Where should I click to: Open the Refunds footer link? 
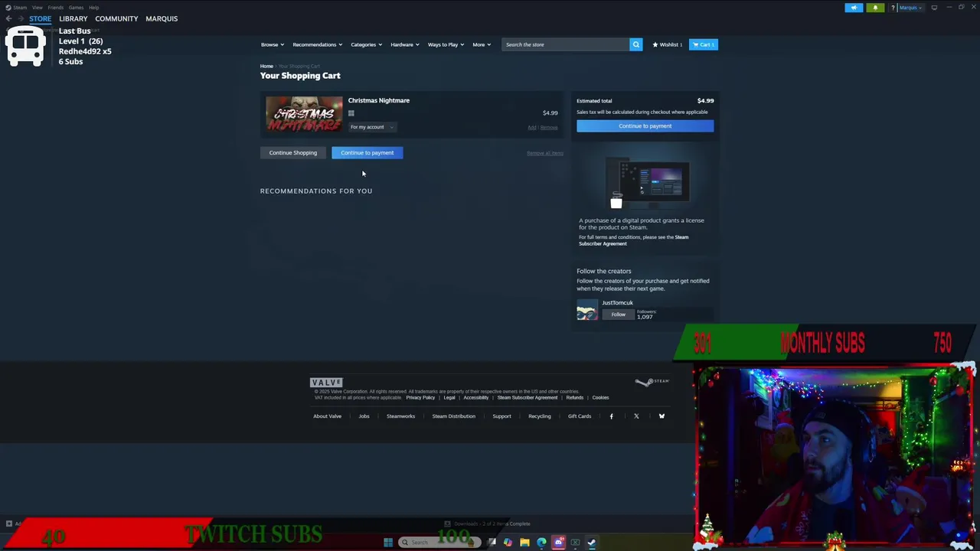pos(575,397)
